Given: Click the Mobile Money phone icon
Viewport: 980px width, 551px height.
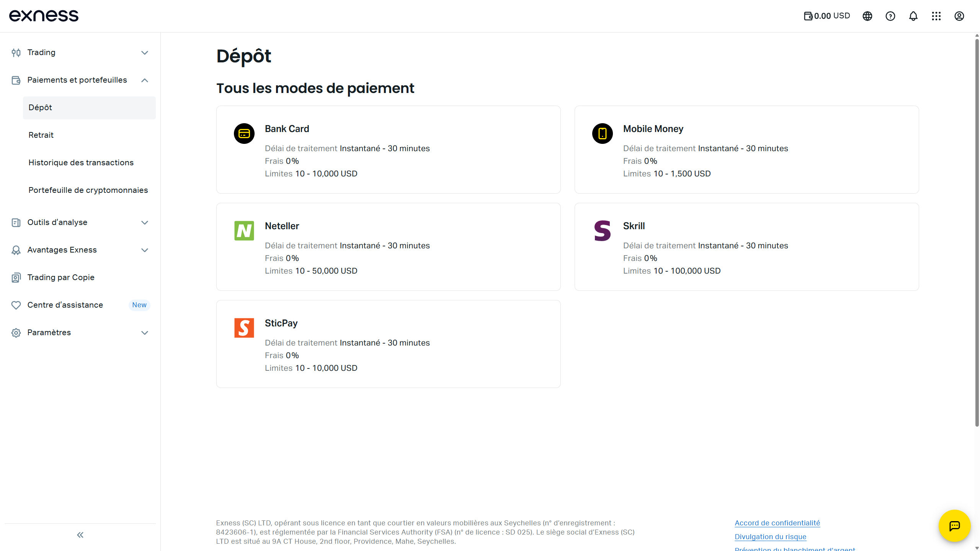Looking at the screenshot, I should coord(603,134).
